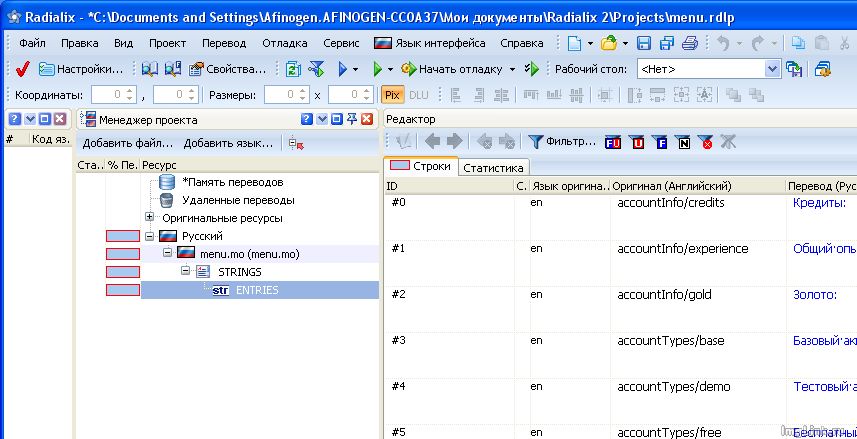Open the Перевод menu
The width and height of the screenshot is (857, 439).
223,43
